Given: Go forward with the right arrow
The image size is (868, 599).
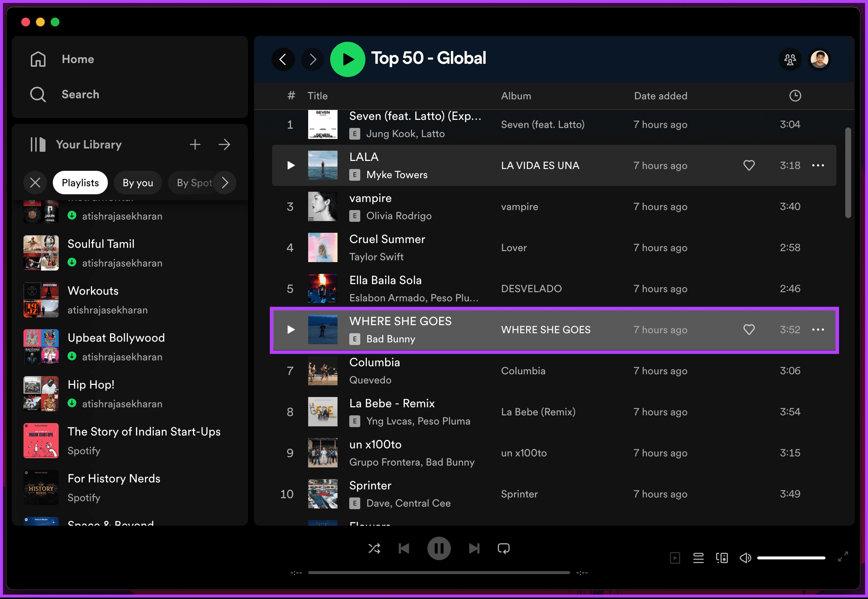Looking at the screenshot, I should (313, 59).
